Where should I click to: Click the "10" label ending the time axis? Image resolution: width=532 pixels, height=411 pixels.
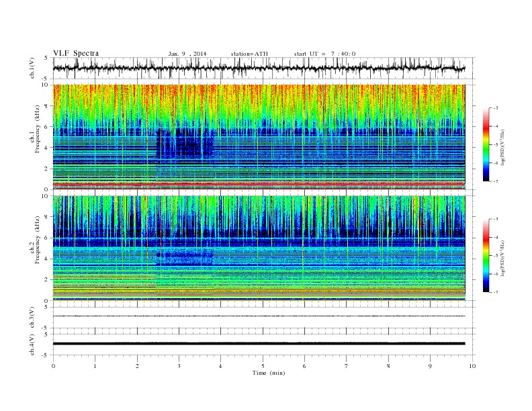click(x=472, y=366)
